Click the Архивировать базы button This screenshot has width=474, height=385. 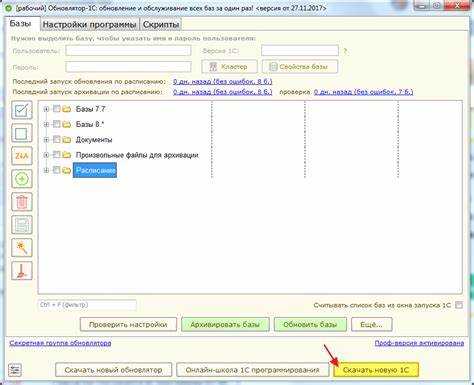point(225,324)
